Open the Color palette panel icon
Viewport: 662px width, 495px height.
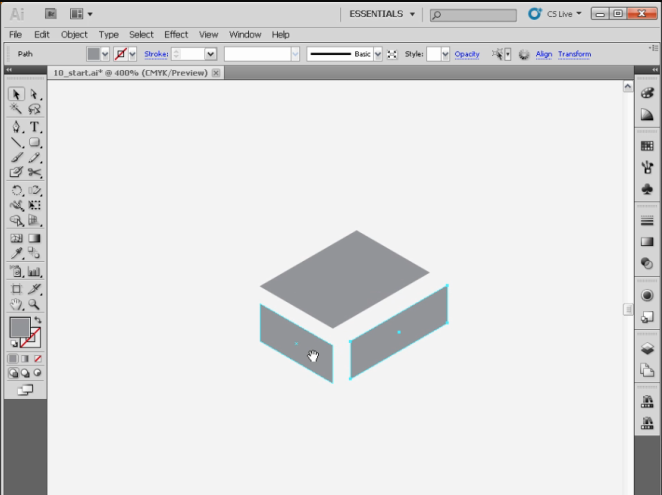646,93
